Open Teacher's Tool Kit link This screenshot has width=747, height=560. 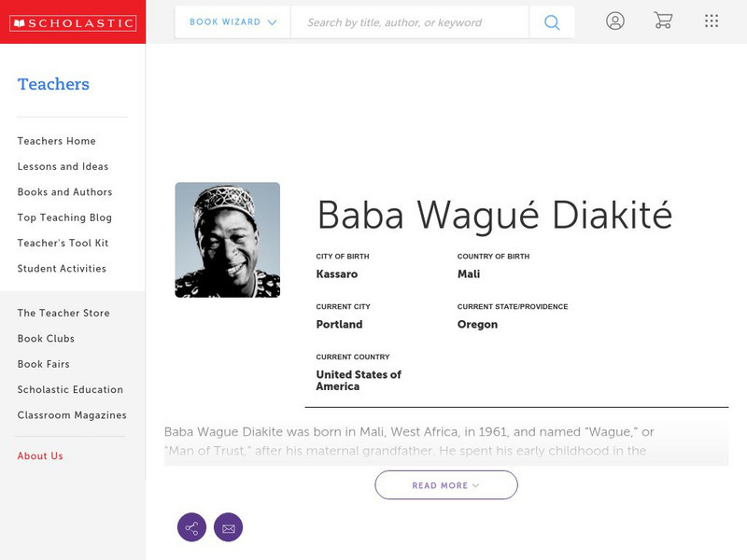pyautogui.click(x=63, y=244)
